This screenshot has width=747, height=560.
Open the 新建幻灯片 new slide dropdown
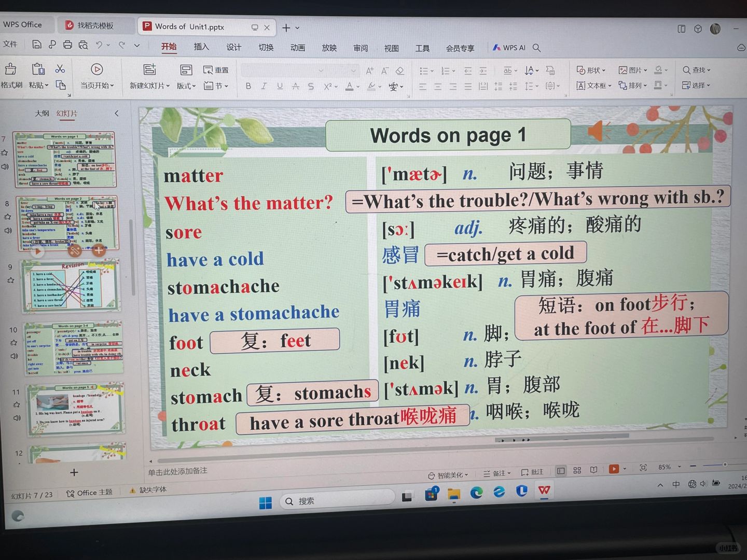pyautogui.click(x=149, y=86)
